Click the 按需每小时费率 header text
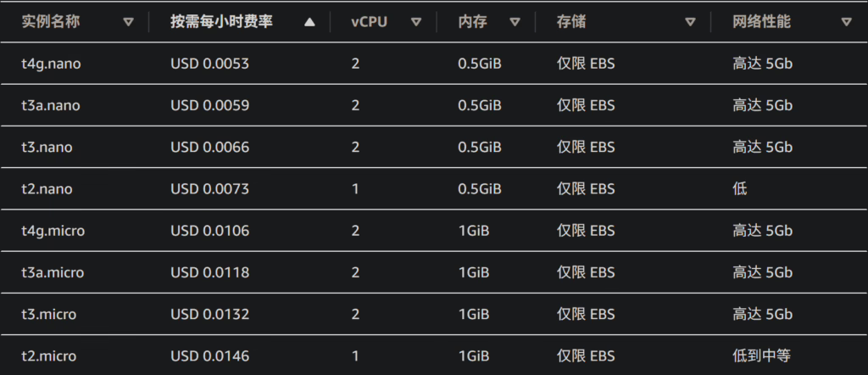 point(221,22)
